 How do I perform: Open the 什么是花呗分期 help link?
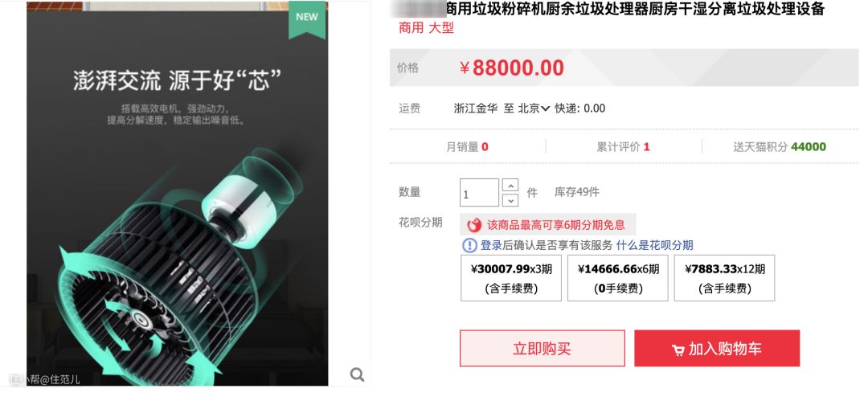pos(654,245)
